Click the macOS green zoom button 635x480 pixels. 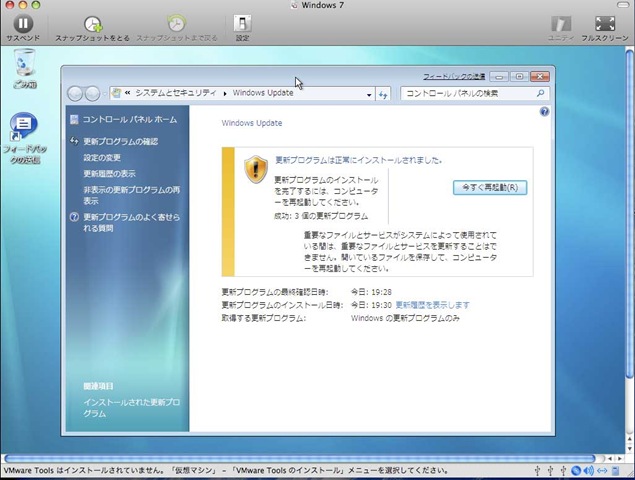coord(36,5)
